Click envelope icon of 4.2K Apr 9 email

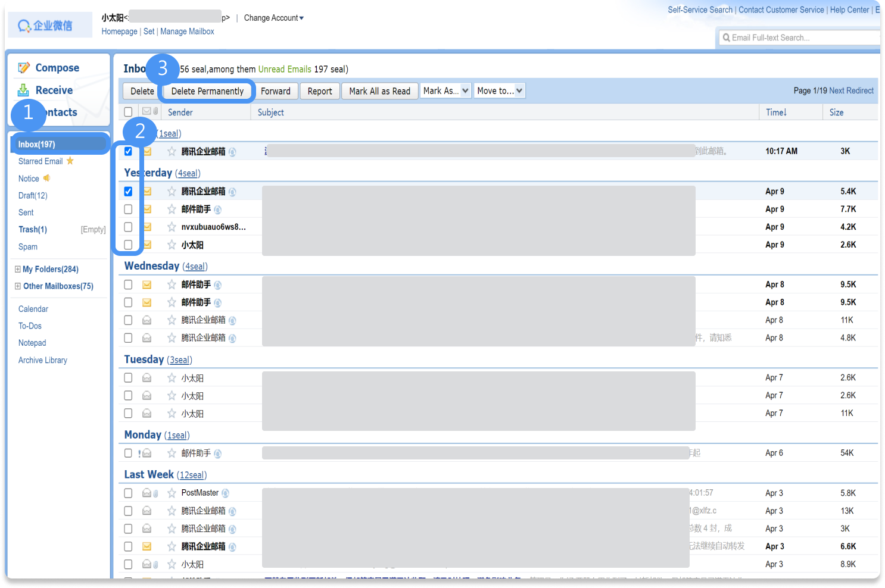pyautogui.click(x=147, y=227)
